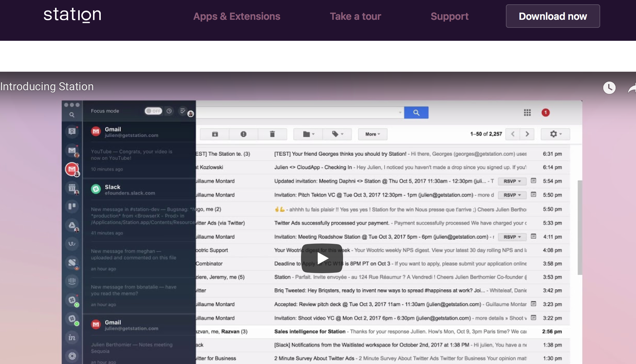
Task: Click the sidebar search magnifier icon
Action: click(x=72, y=115)
